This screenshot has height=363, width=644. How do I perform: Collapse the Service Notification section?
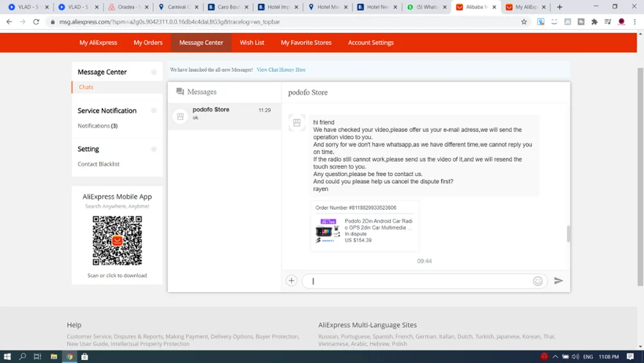tap(154, 110)
